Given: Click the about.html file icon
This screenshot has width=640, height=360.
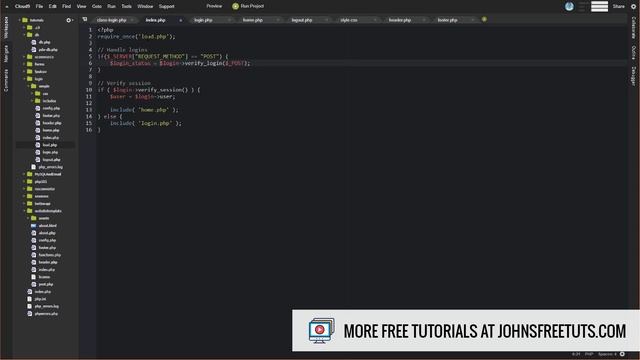Looking at the screenshot, I should 34,225.
